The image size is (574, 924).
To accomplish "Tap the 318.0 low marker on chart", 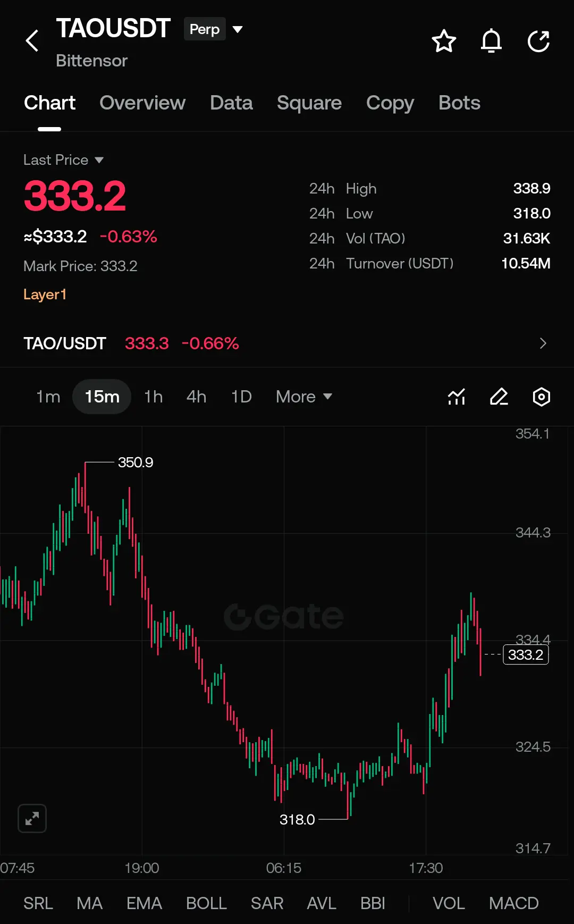I will pyautogui.click(x=297, y=820).
